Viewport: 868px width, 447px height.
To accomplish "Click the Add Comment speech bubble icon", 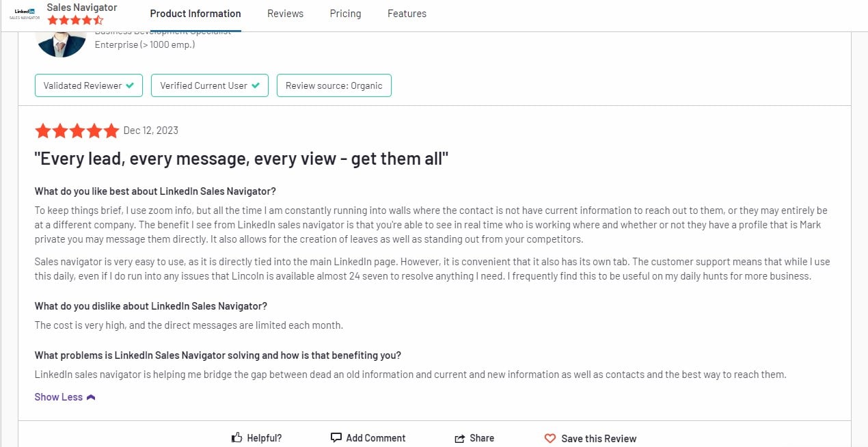I will click(x=336, y=438).
